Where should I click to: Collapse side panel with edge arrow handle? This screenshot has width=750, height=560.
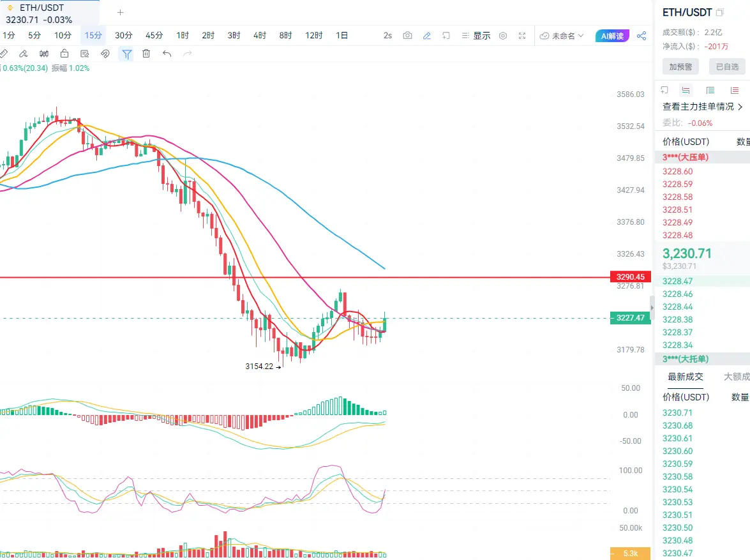[652, 306]
